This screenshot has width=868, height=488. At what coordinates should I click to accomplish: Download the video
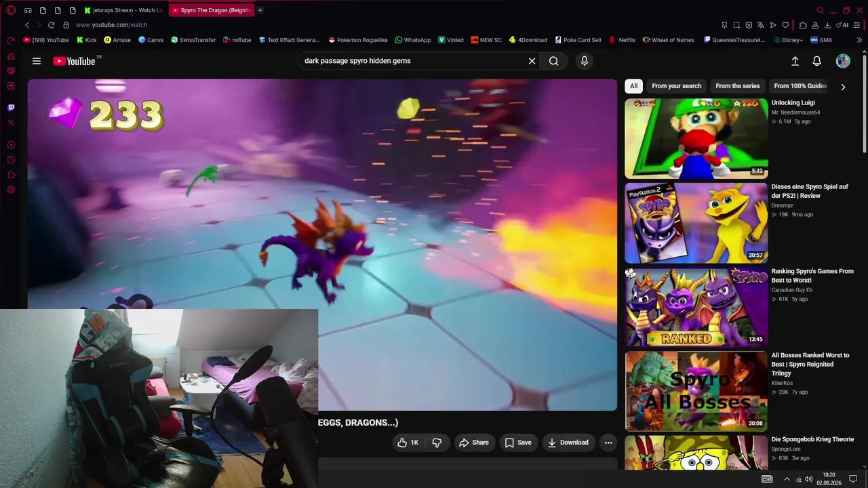pyautogui.click(x=568, y=443)
